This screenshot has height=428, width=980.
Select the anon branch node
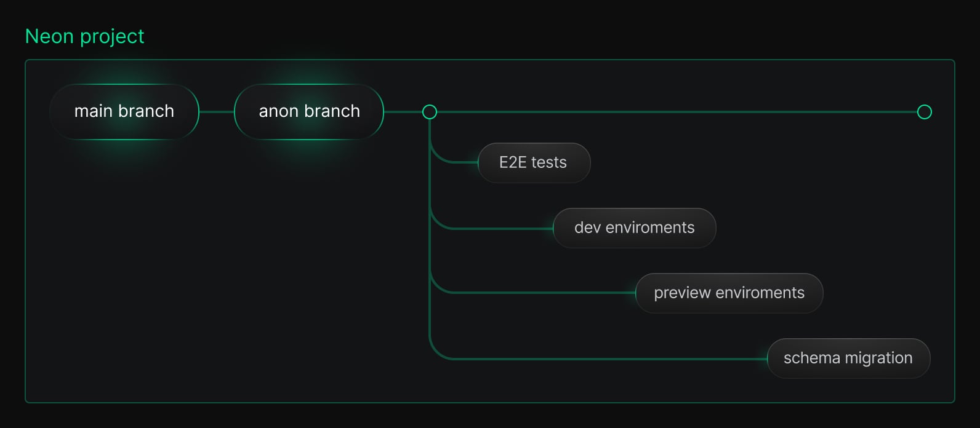[x=309, y=111]
